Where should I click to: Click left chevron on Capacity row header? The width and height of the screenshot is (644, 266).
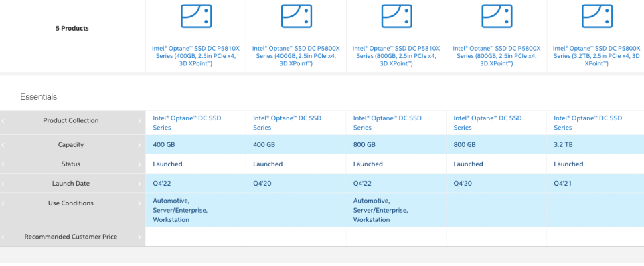[x=3, y=145]
